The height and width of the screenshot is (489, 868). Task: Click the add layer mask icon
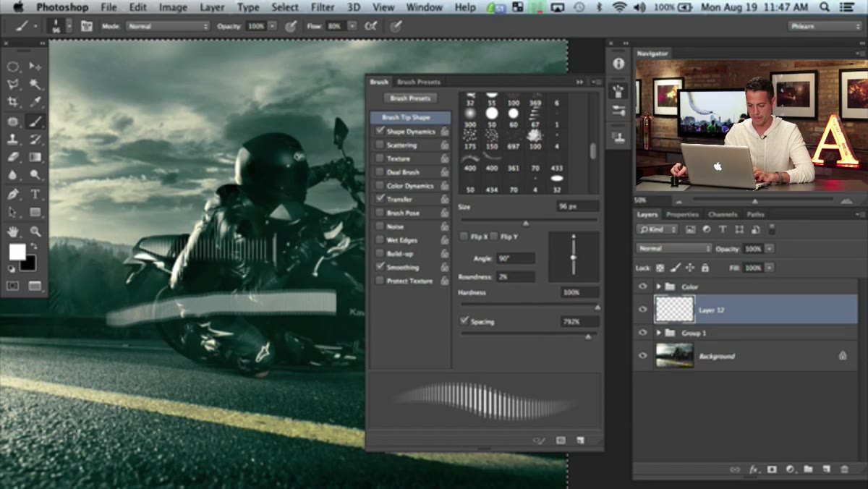point(772,469)
